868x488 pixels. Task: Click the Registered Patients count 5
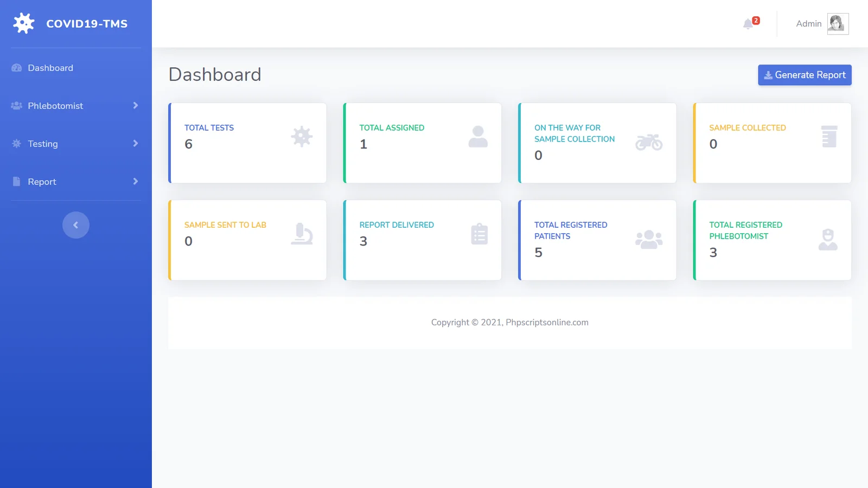coord(538,253)
